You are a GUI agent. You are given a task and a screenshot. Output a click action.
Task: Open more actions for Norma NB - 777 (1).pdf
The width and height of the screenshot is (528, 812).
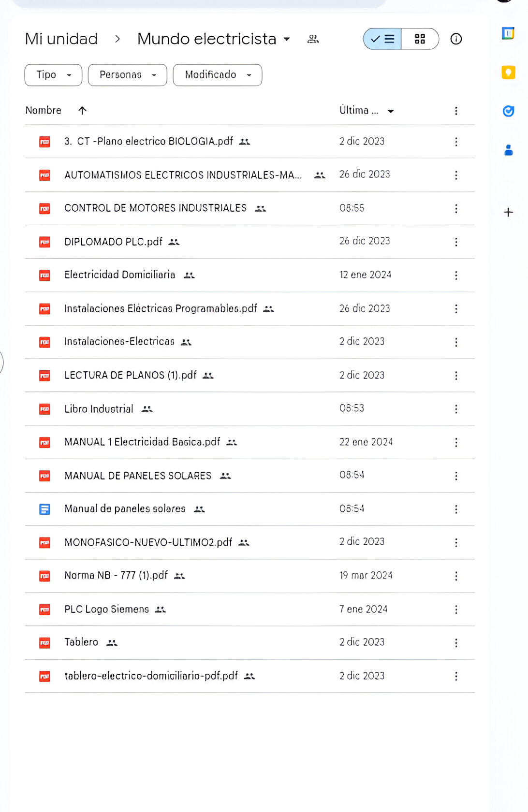point(456,576)
